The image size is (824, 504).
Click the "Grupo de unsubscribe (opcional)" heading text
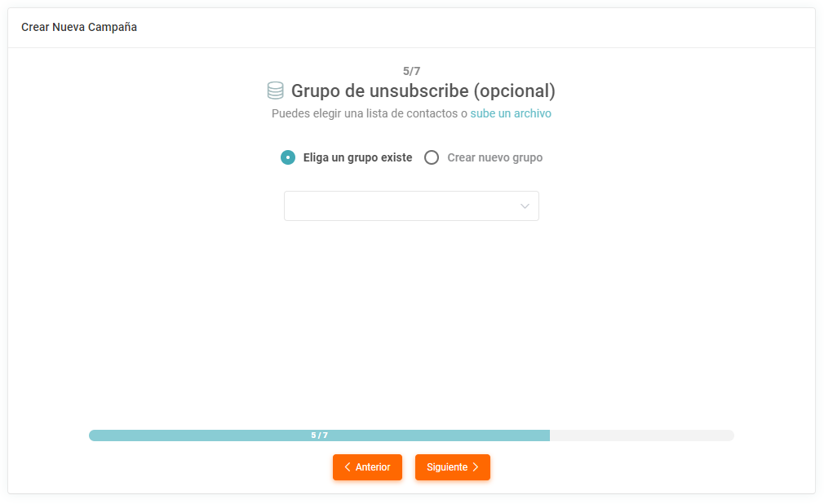coord(423,91)
